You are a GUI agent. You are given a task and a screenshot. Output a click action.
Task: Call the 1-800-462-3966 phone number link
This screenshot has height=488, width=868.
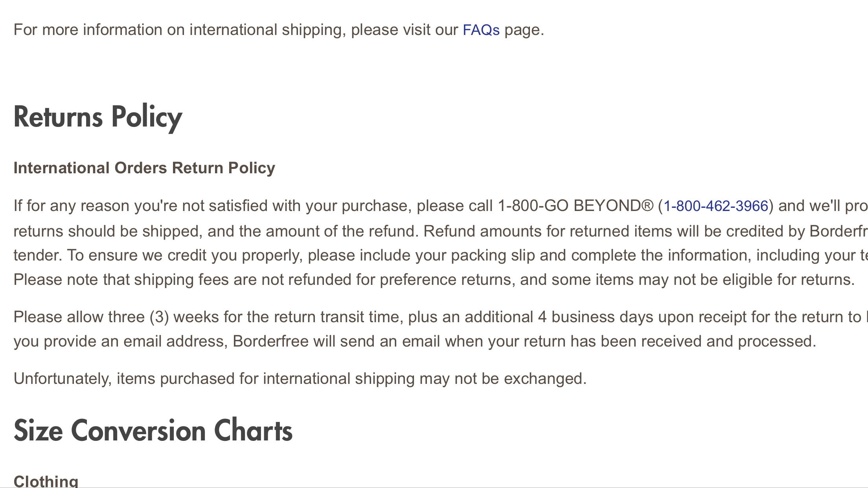[715, 206]
